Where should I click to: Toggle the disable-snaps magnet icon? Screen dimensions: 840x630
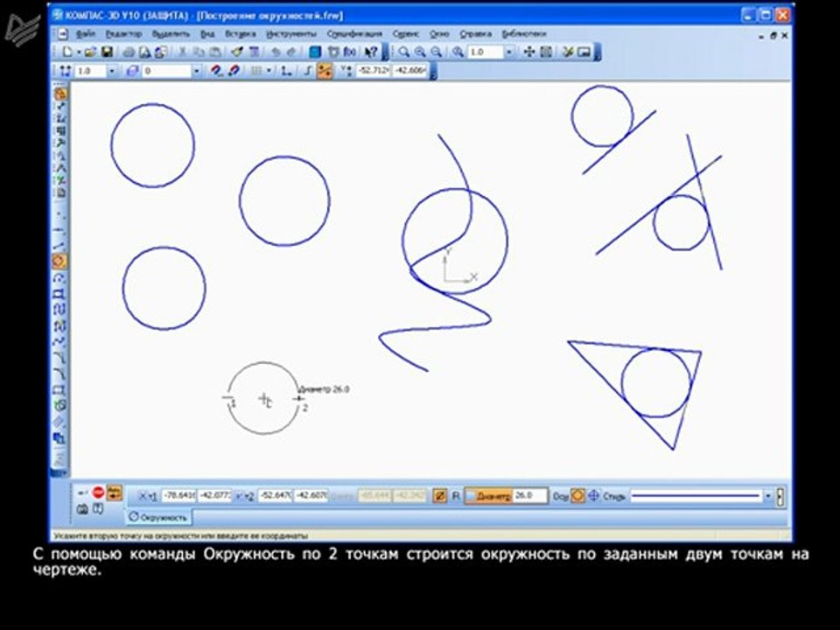coord(234,71)
